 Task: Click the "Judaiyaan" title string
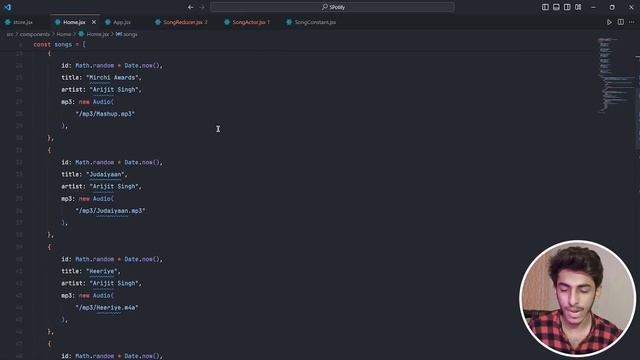tap(105, 174)
